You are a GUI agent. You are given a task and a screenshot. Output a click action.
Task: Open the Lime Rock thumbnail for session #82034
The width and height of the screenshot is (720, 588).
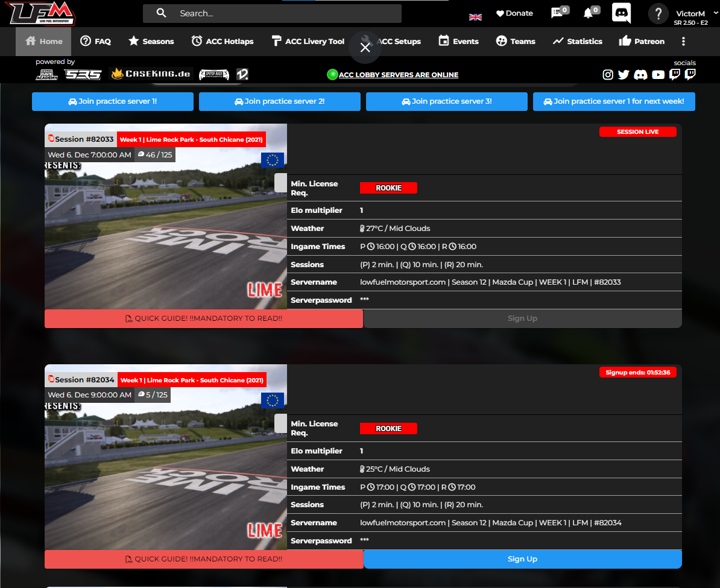pos(166,458)
